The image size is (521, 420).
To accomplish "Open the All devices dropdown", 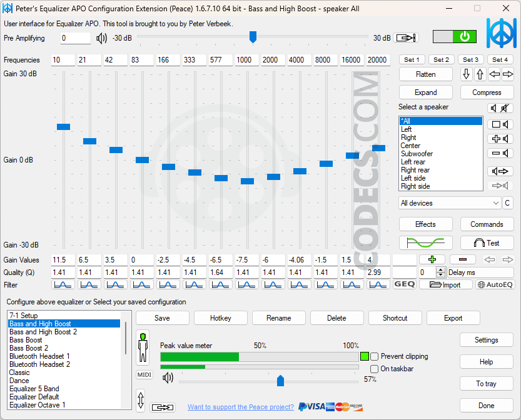I will [450, 203].
